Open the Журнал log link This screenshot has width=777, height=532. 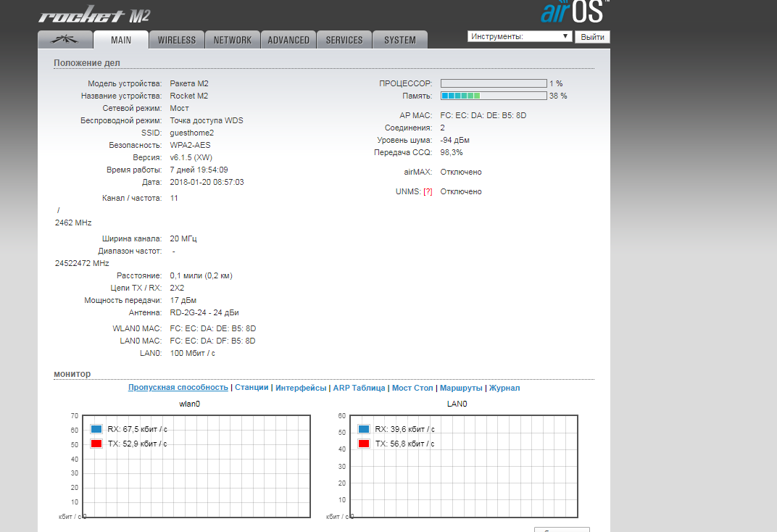[x=504, y=388]
